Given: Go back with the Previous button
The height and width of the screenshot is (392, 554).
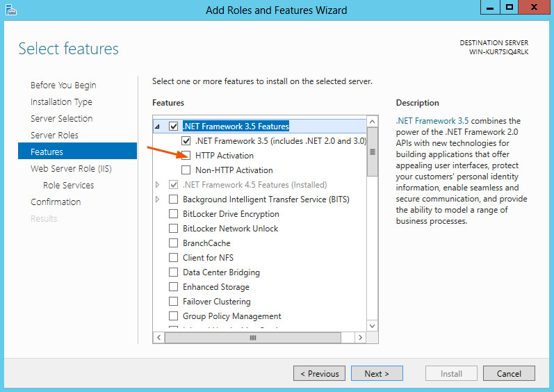Looking at the screenshot, I should pos(319,373).
